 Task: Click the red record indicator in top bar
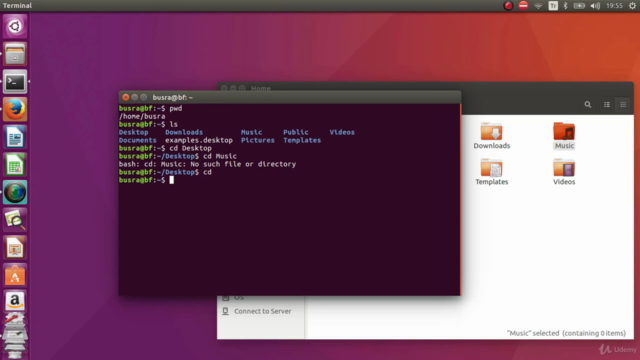(x=508, y=6)
